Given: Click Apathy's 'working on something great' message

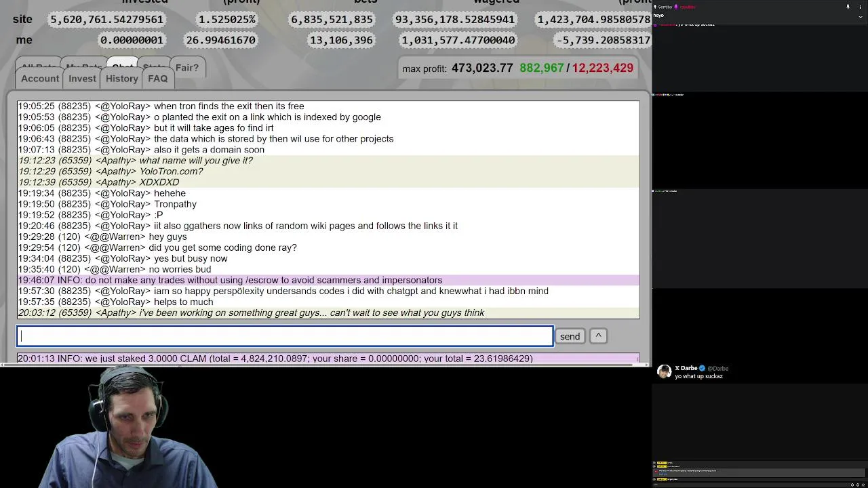Looking at the screenshot, I should (x=328, y=312).
